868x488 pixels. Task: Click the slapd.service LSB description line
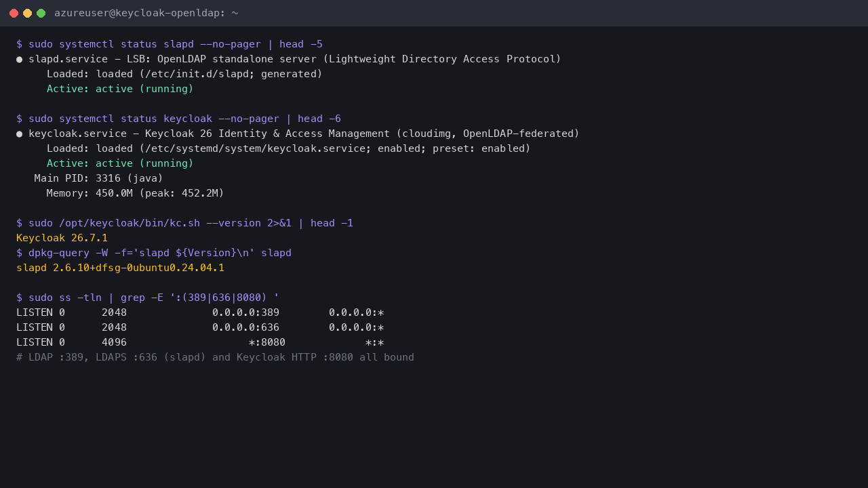click(289, 59)
